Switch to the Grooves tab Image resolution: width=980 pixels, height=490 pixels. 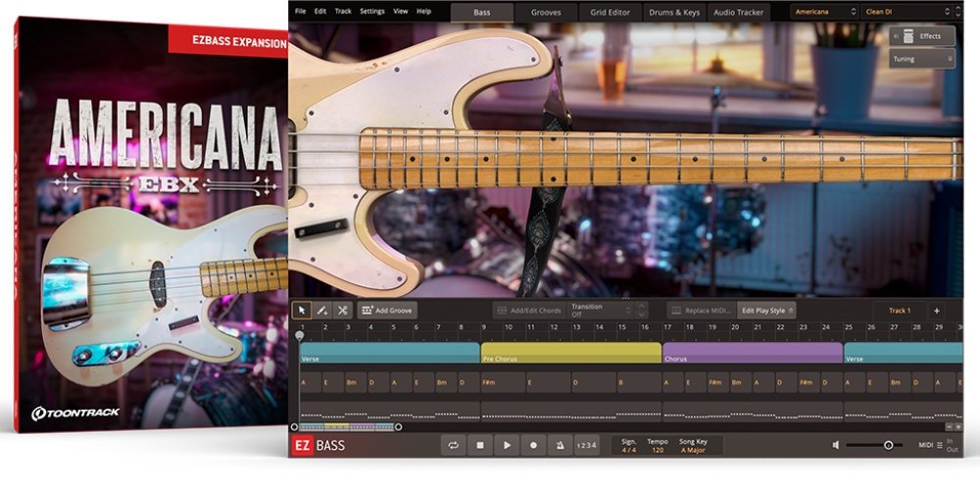[x=546, y=12]
